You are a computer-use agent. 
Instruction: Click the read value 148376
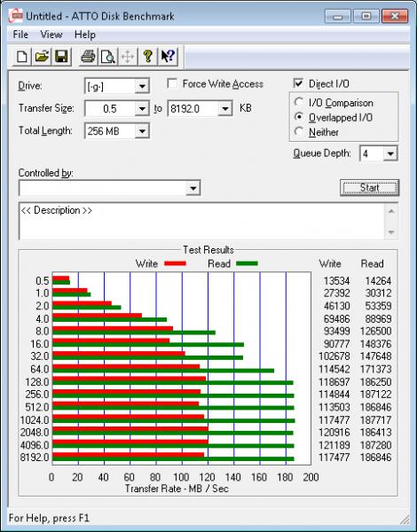(375, 344)
